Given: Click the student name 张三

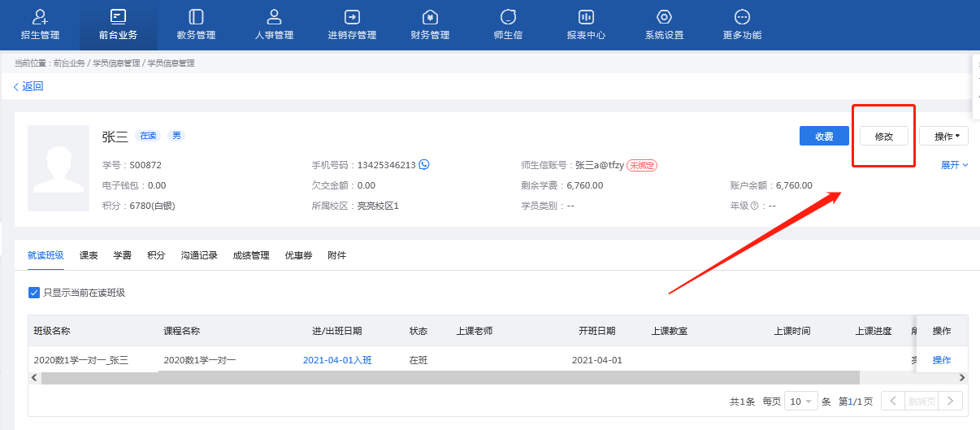Looking at the screenshot, I should 115,137.
